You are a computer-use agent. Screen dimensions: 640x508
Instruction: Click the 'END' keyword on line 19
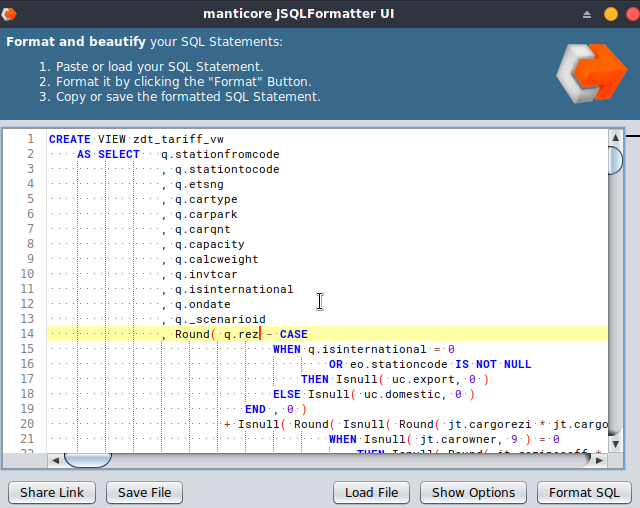tap(256, 409)
